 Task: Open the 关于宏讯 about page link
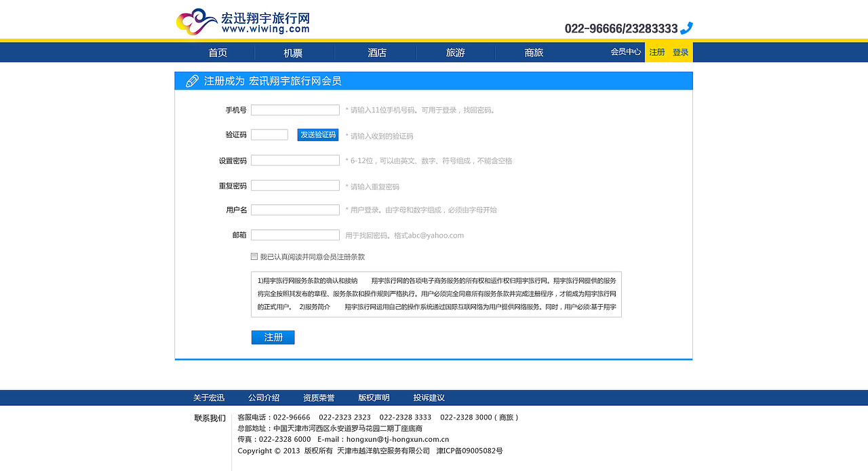[x=208, y=397]
